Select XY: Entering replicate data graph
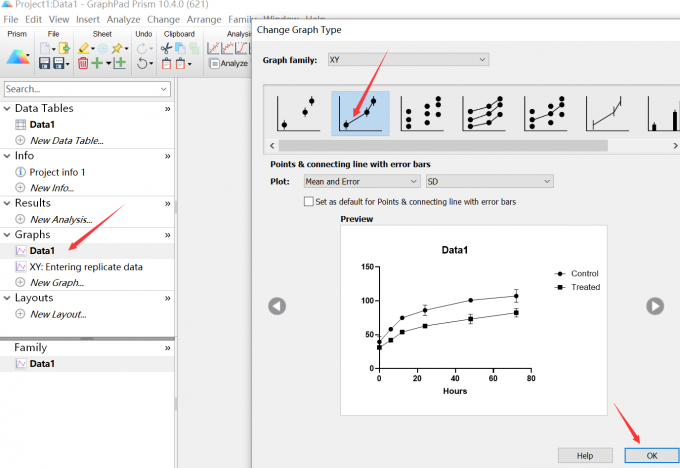The image size is (680, 468). (x=86, y=267)
